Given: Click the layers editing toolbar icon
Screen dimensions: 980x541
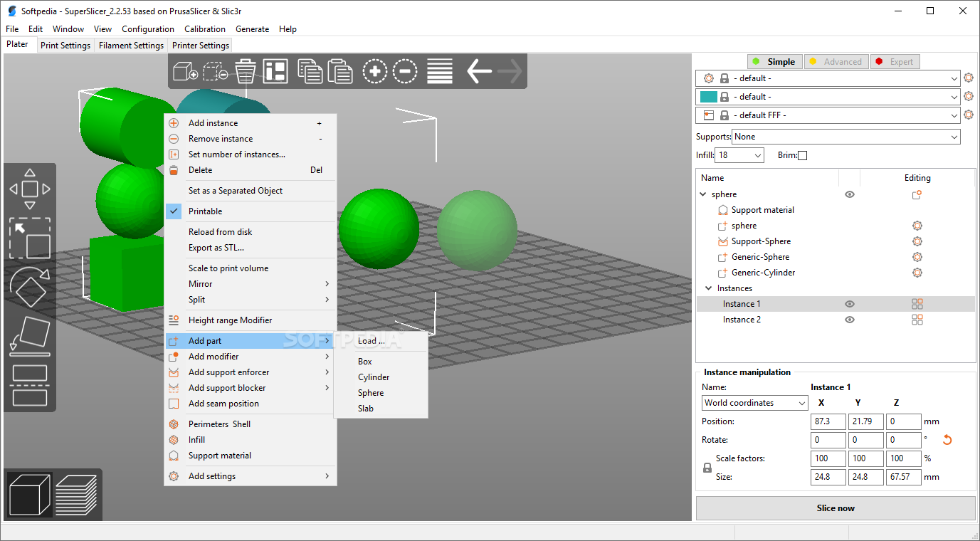Looking at the screenshot, I should (x=440, y=71).
